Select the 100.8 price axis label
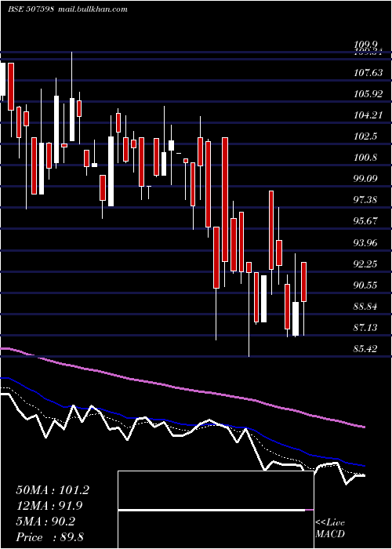 point(366,158)
